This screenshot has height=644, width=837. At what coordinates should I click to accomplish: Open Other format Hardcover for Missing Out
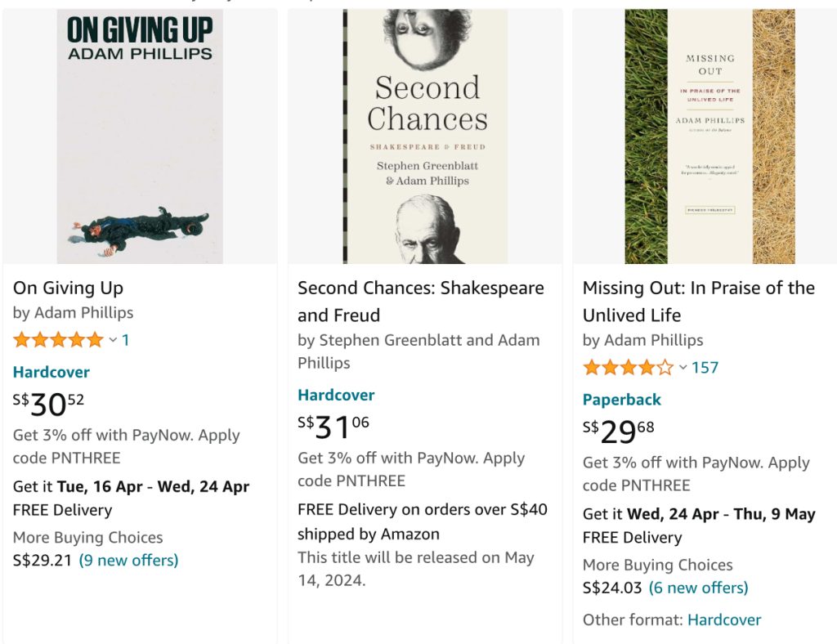coord(724,619)
